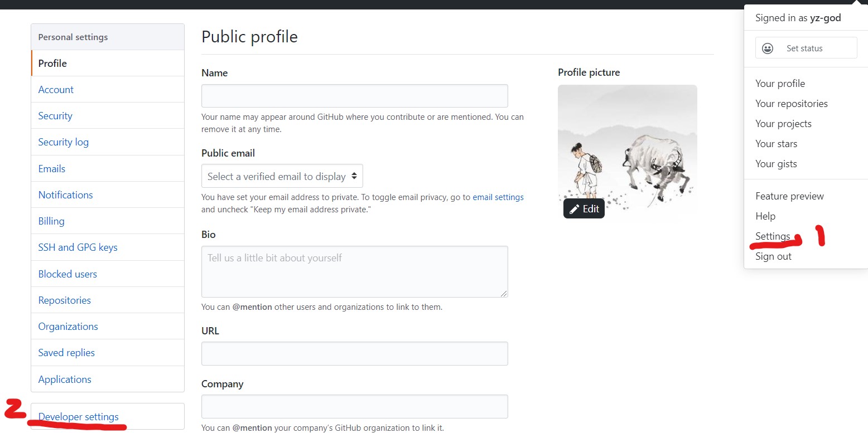868x433 pixels.
Task: Click the URL input field
Action: pyautogui.click(x=354, y=353)
